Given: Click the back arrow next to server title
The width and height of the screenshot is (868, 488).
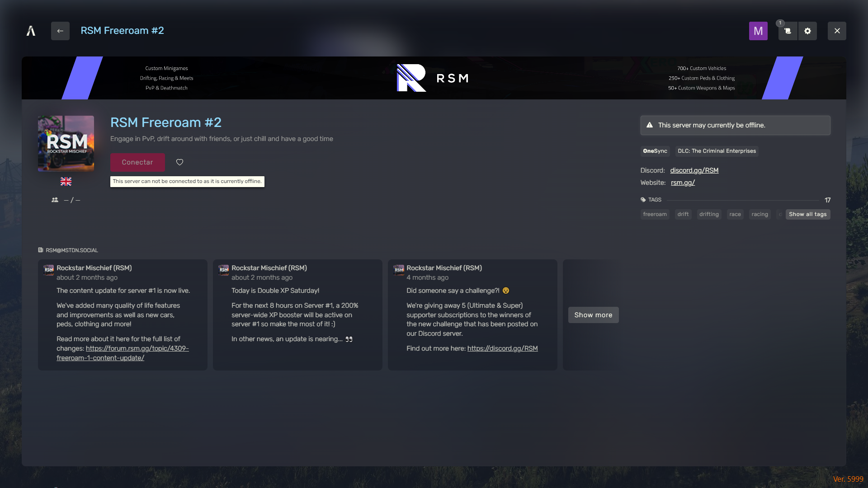Looking at the screenshot, I should pyautogui.click(x=60, y=31).
